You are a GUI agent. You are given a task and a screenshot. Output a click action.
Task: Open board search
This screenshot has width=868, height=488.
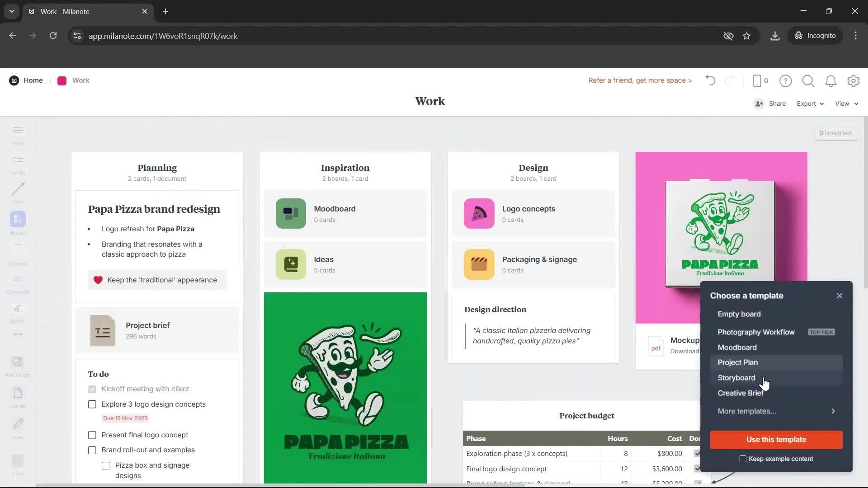coord(808,81)
